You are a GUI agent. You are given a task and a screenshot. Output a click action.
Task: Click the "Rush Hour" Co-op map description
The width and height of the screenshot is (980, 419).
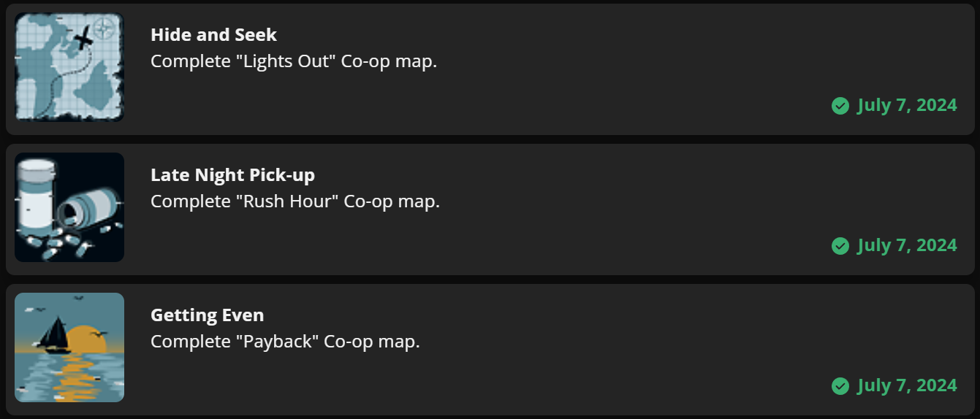tap(295, 201)
